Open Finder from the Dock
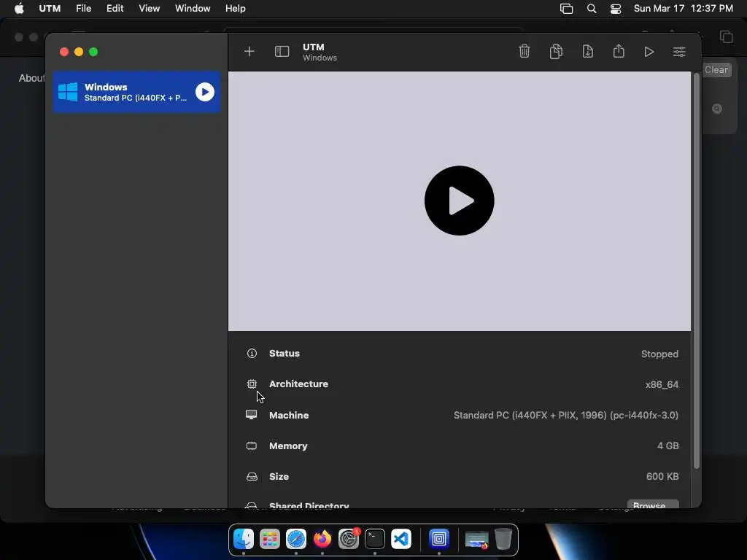Image resolution: width=747 pixels, height=560 pixels. [244, 539]
